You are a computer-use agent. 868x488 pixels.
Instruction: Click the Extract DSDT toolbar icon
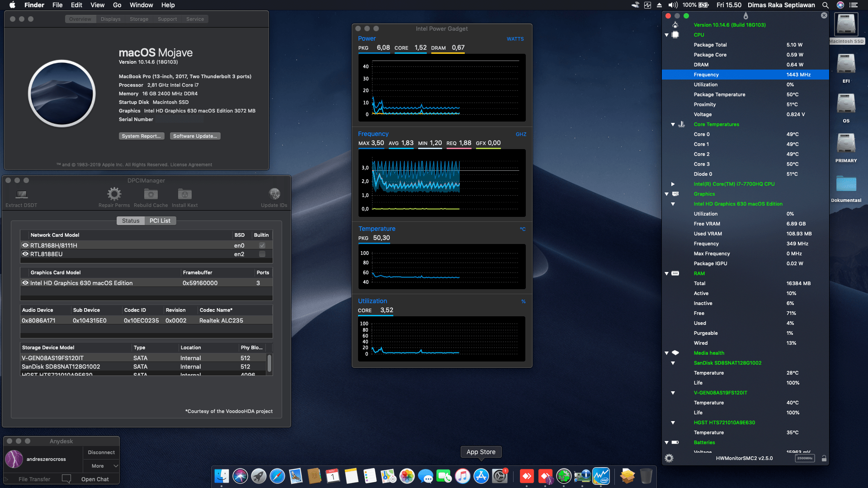(21, 194)
